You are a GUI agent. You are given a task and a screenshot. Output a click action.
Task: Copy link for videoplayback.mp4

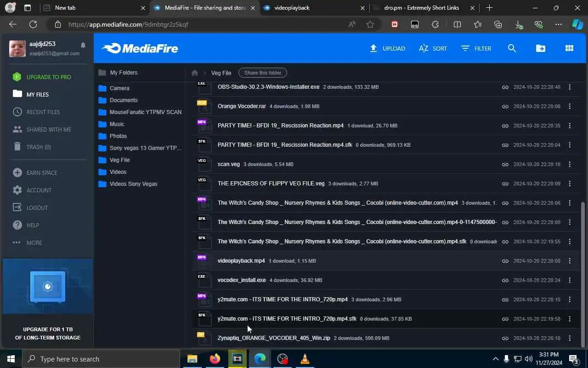coord(505,261)
